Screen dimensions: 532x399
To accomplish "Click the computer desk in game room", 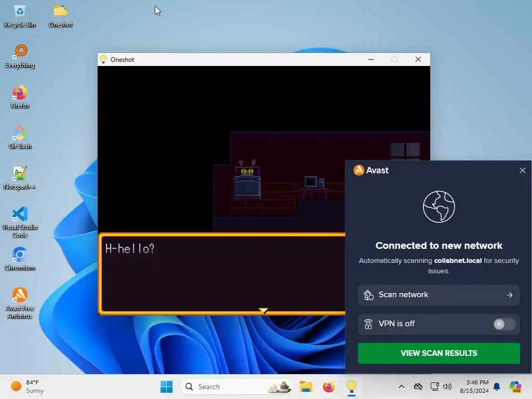I will point(313,187).
